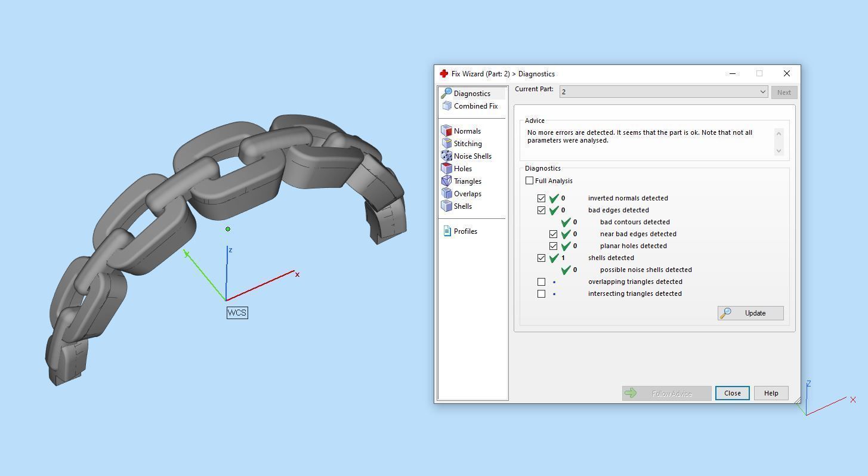This screenshot has height=476, width=868.
Task: Open the Combined Fix page
Action: tap(475, 106)
